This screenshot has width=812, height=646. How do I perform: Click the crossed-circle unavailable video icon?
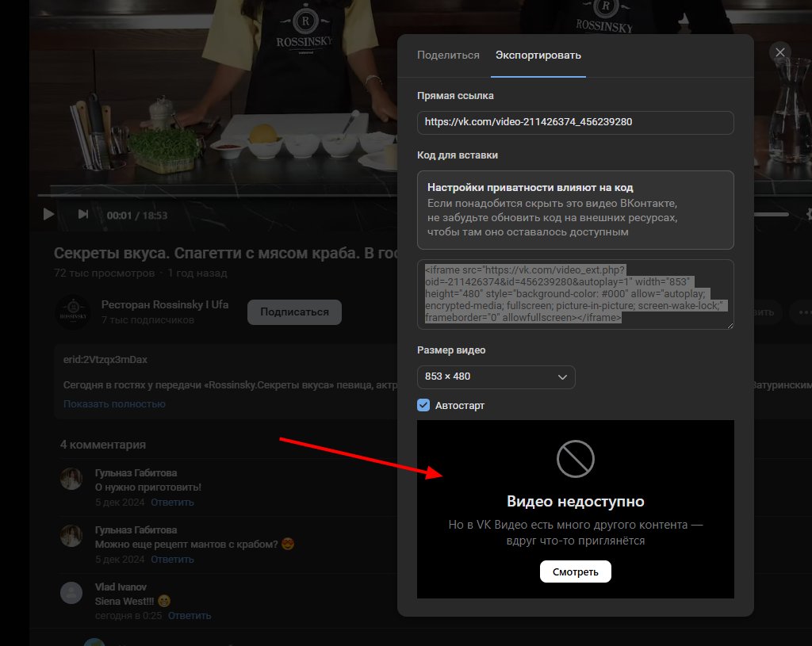[x=575, y=458]
